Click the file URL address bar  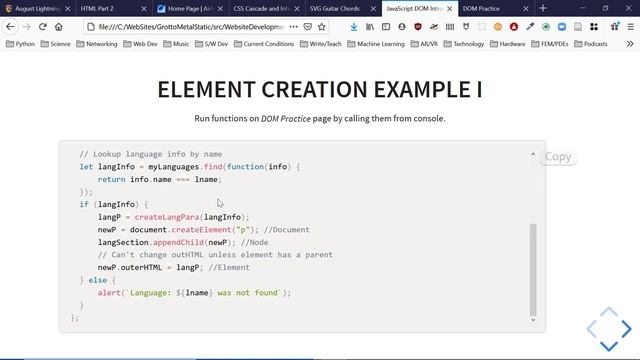coord(191,27)
